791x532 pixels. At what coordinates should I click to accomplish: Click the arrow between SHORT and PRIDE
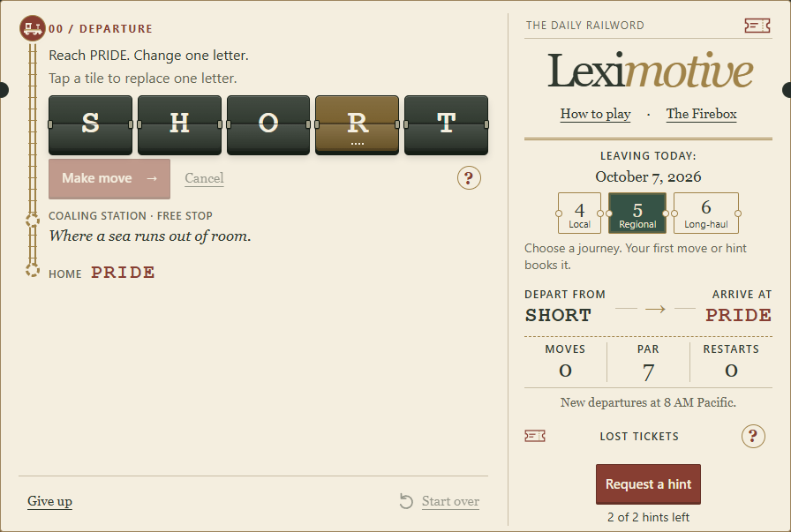(655, 309)
